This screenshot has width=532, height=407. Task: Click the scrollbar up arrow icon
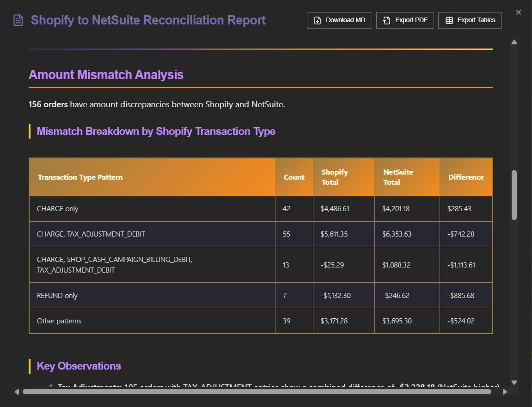[514, 42]
